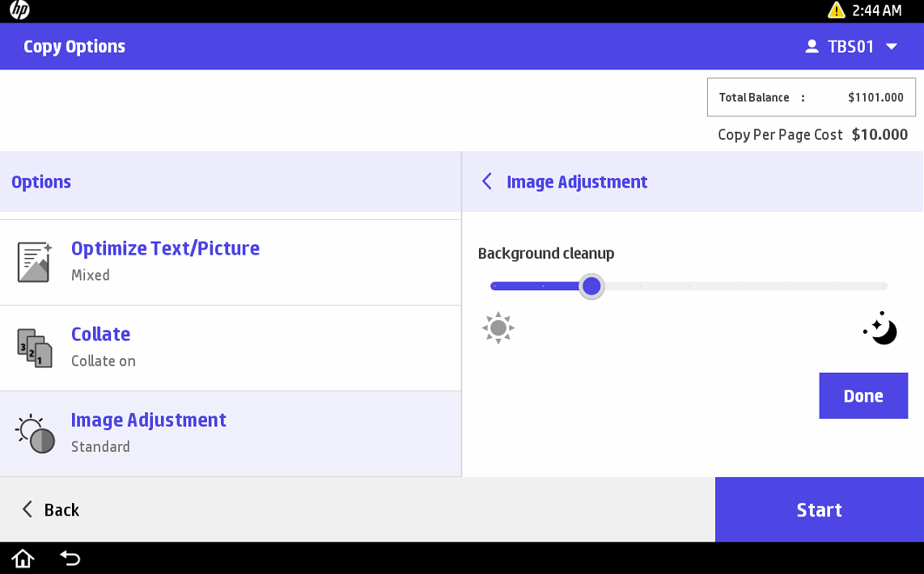Screen dimensions: 924x574
Task: Tap the yellow warning alert icon
Action: (836, 11)
